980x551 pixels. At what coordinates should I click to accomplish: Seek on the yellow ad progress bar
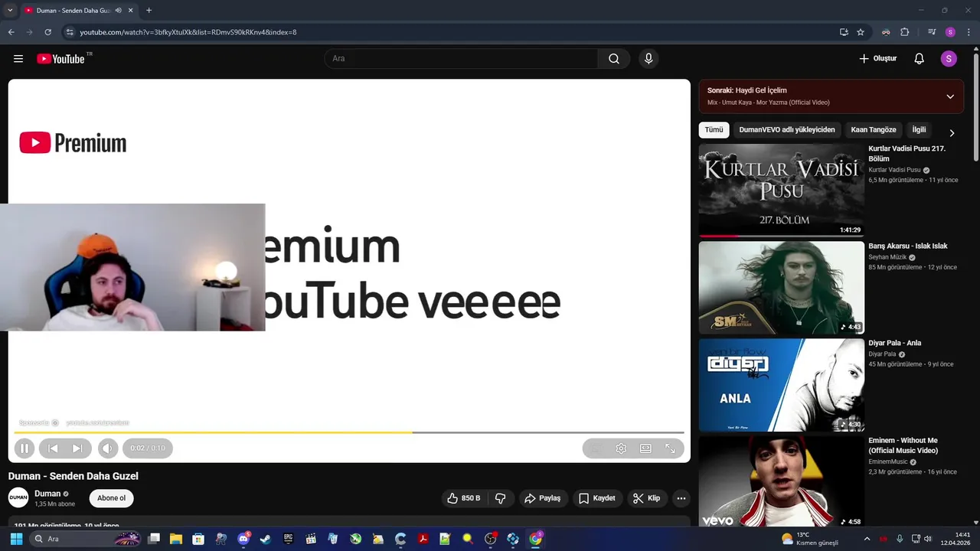(x=349, y=432)
